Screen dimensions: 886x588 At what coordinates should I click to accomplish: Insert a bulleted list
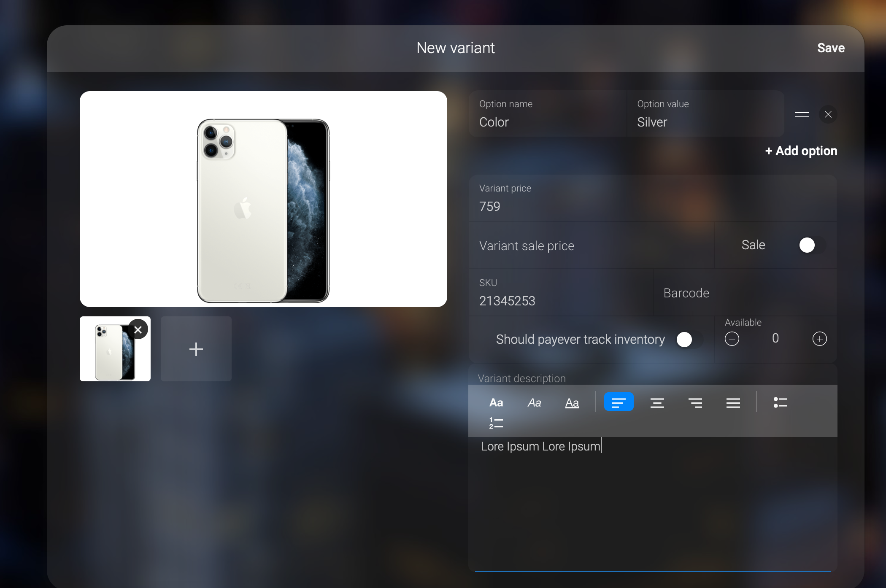coord(780,402)
